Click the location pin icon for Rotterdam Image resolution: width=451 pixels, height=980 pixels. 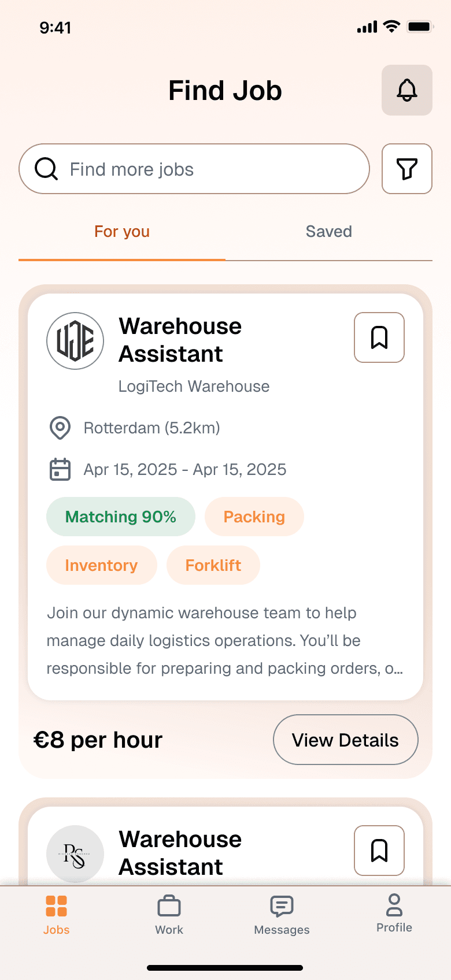[59, 428]
